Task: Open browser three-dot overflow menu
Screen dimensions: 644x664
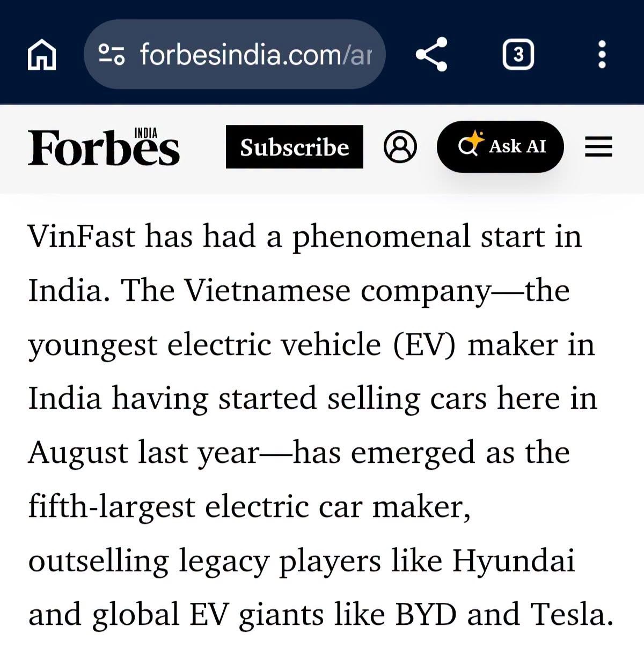Action: (602, 54)
